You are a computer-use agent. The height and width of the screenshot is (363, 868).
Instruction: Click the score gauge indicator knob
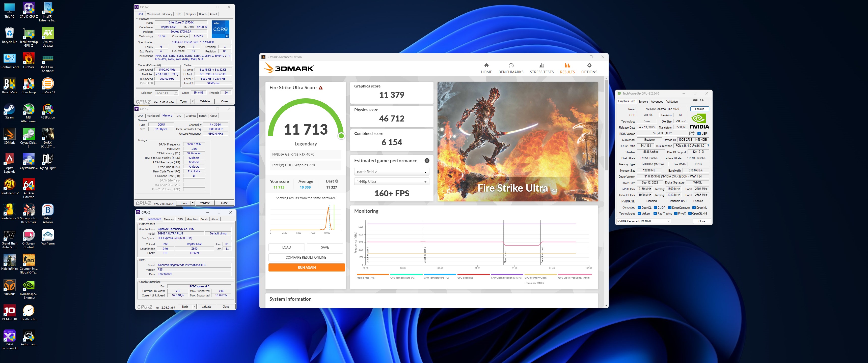(341, 136)
